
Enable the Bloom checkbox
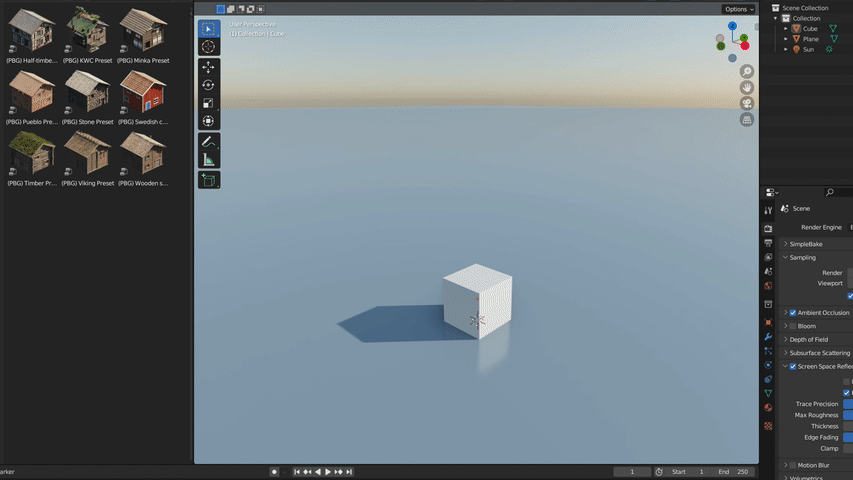(x=793, y=326)
